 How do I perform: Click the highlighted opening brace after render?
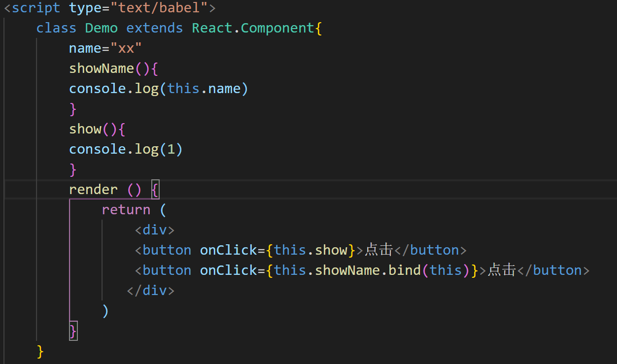pyautogui.click(x=156, y=189)
